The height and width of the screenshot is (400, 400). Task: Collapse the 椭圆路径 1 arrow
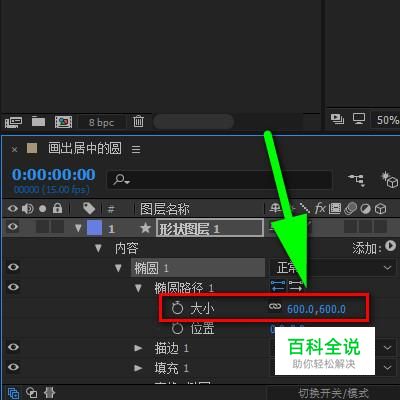(x=138, y=288)
